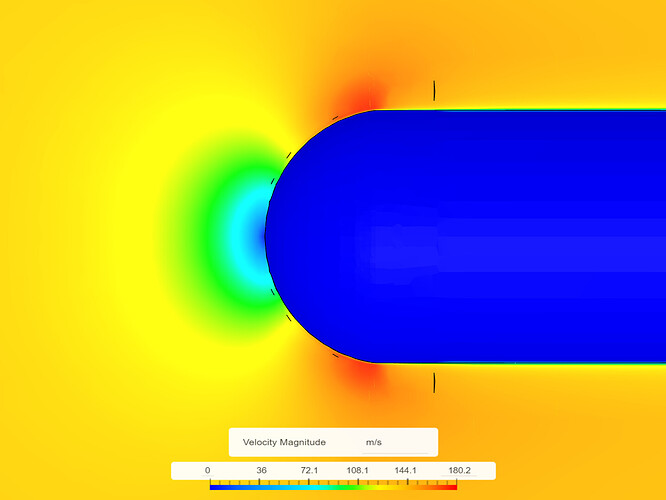The height and width of the screenshot is (500, 666).
Task: Edit the maximum legend value 180.2
Action: (x=460, y=470)
